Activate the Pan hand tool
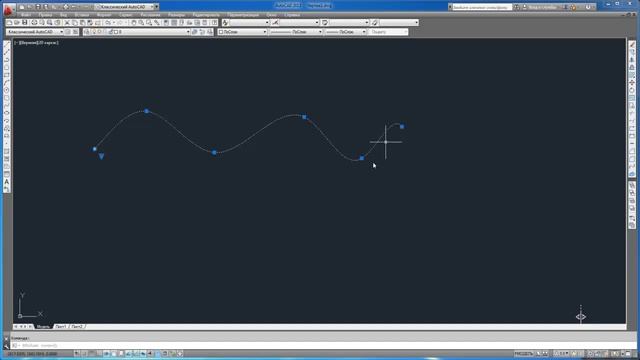 click(133, 22)
